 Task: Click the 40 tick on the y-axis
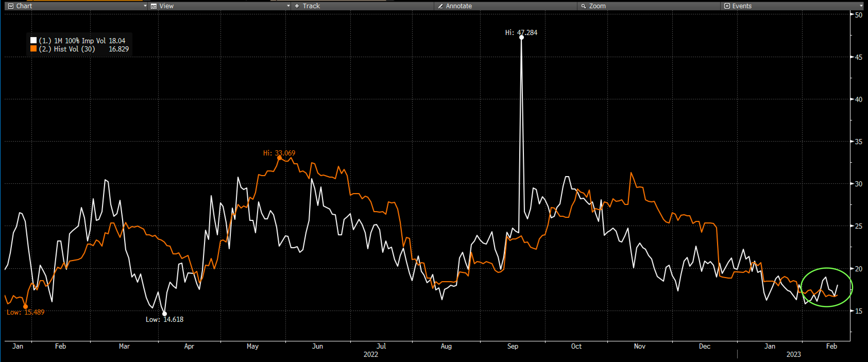click(x=858, y=99)
